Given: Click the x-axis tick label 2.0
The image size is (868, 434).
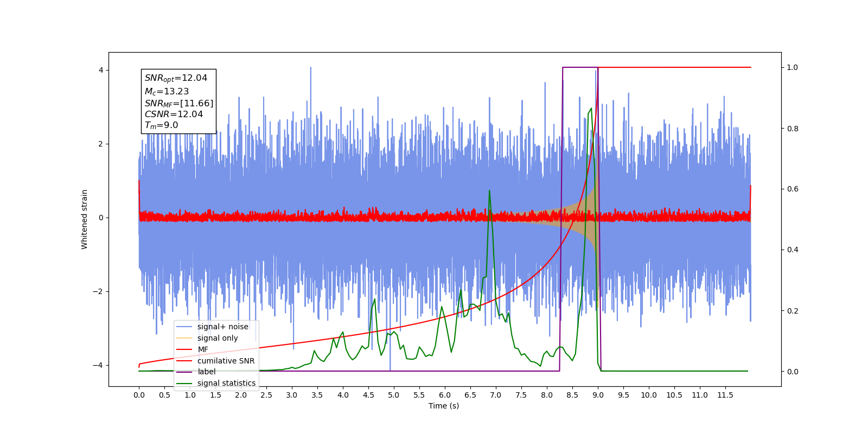Looking at the screenshot, I should pos(241,395).
